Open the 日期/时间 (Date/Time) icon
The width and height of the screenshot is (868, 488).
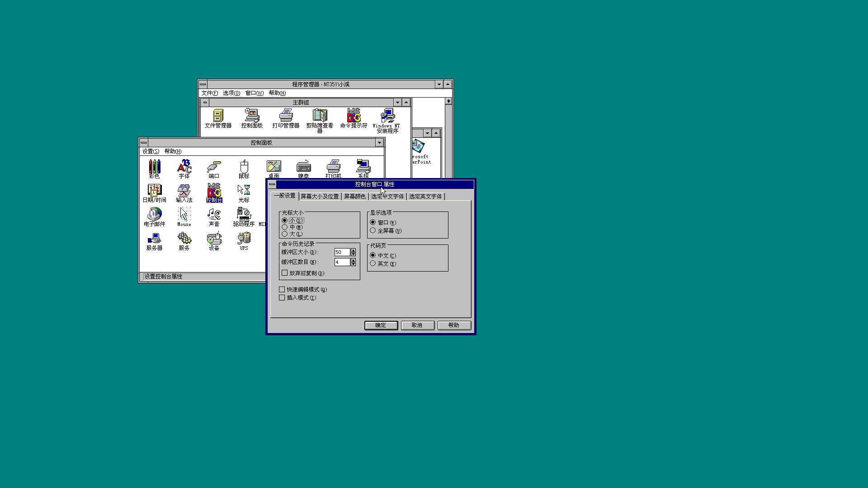click(154, 191)
